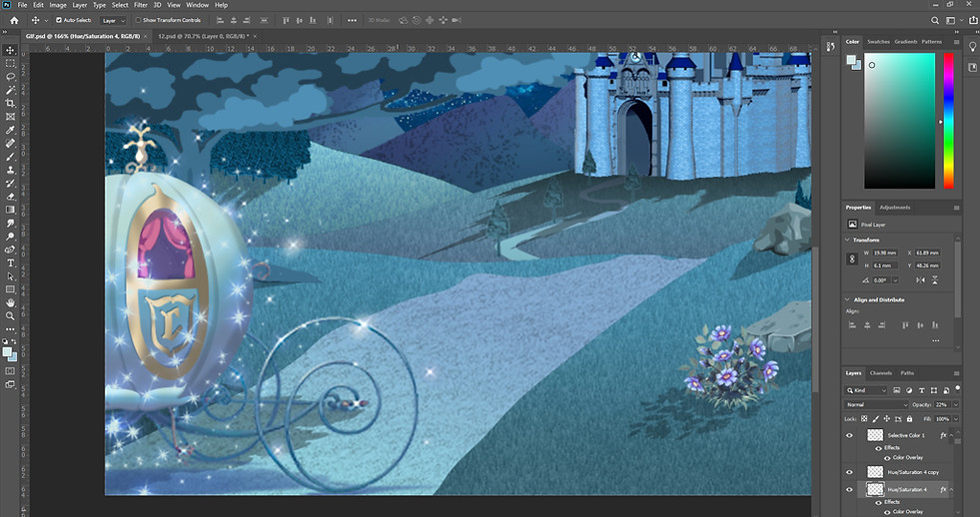Click the lock transparent pixels icon
The image size is (980, 517).
(864, 419)
